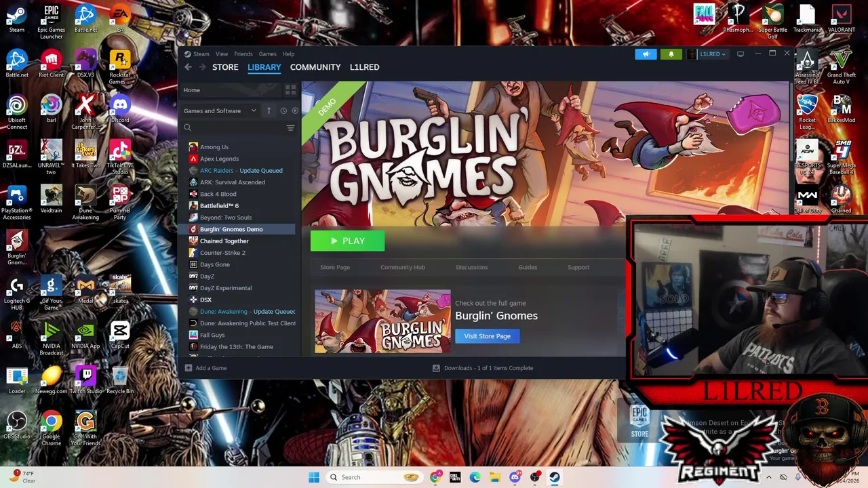This screenshot has height=488, width=868.
Task: Click the Steam back navigation arrow
Action: click(188, 67)
